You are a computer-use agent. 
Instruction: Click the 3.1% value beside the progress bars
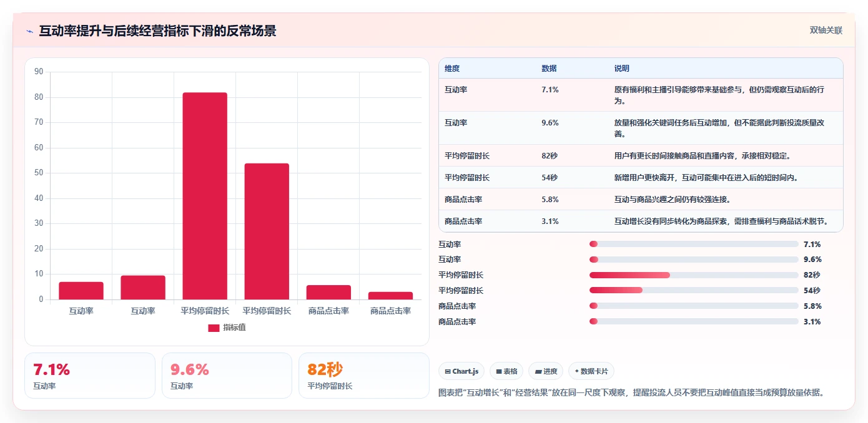click(x=812, y=322)
